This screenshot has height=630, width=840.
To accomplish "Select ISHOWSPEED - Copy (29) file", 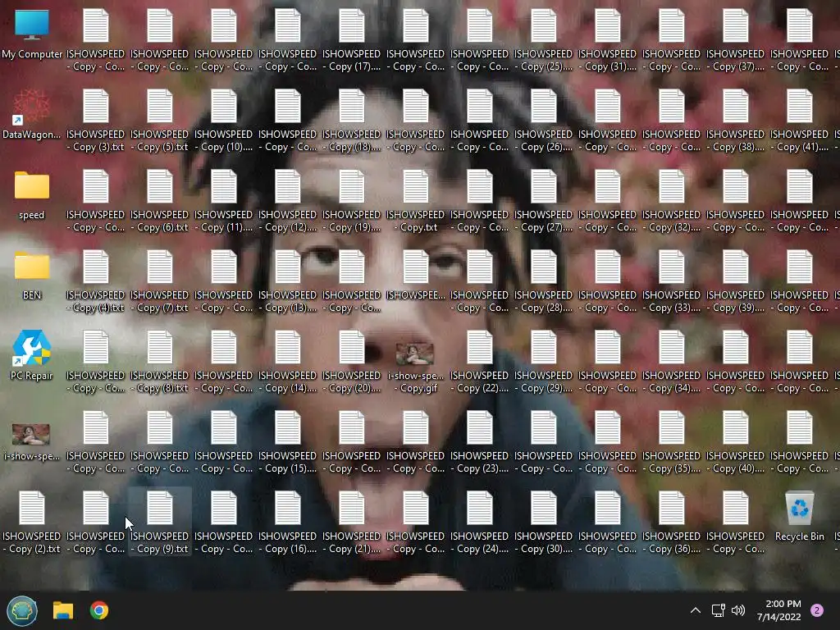I will pos(543,362).
